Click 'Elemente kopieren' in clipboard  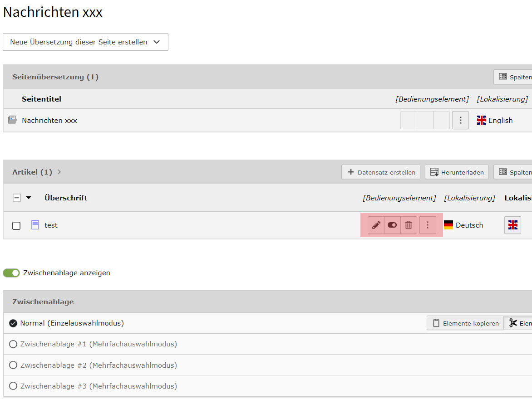point(465,323)
